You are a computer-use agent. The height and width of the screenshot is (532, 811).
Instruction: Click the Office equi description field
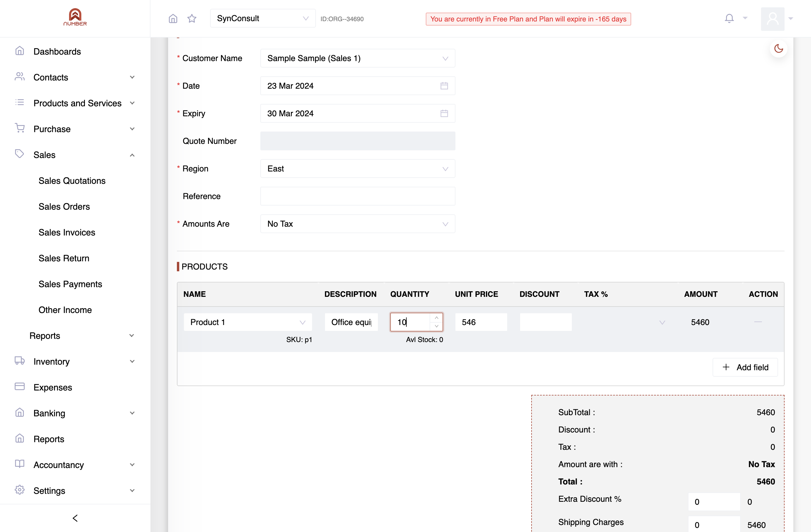click(x=351, y=322)
